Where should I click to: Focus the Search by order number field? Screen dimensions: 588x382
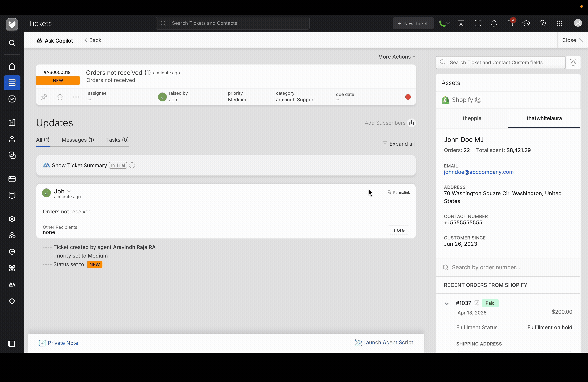click(x=509, y=268)
